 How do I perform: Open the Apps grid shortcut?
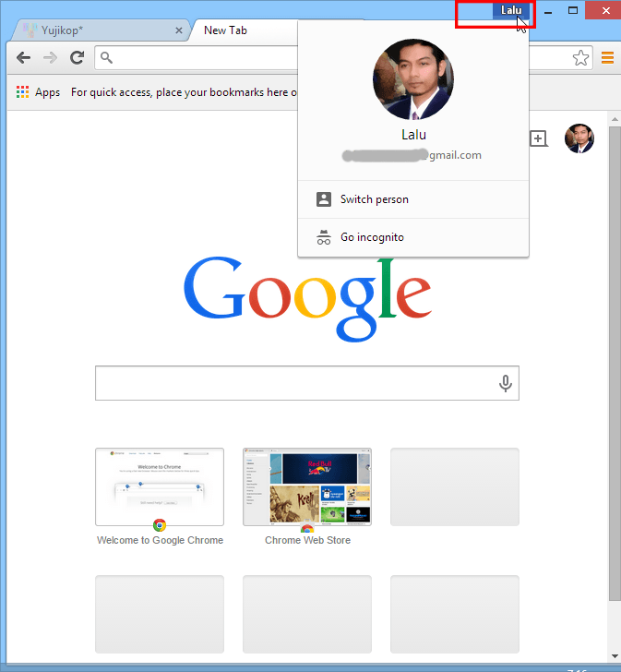click(38, 92)
